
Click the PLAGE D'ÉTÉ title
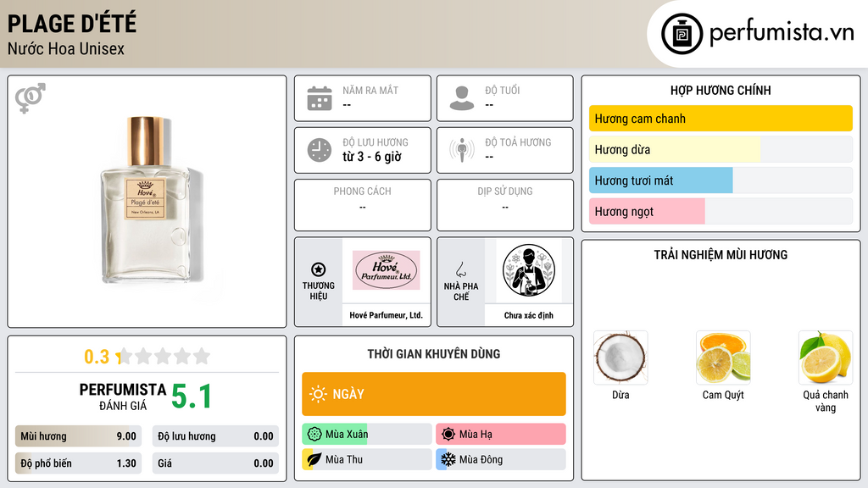(72, 24)
